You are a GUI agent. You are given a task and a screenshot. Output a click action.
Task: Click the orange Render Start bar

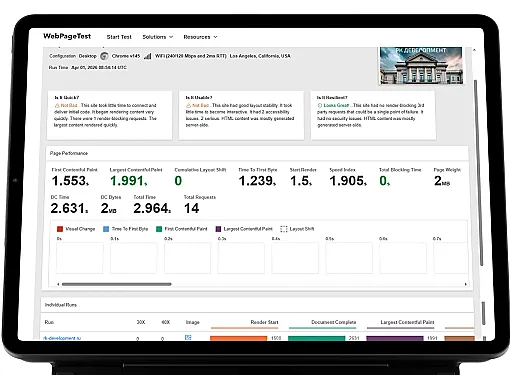[x=239, y=338]
